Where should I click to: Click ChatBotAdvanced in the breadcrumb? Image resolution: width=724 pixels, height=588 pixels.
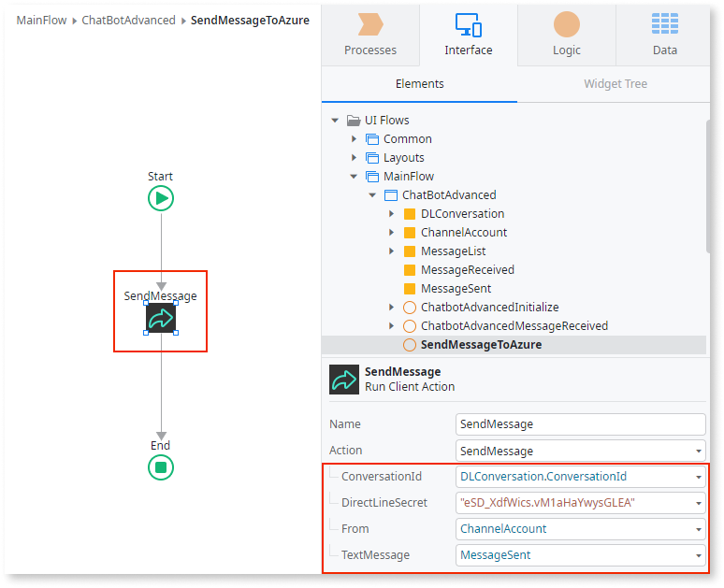[128, 21]
